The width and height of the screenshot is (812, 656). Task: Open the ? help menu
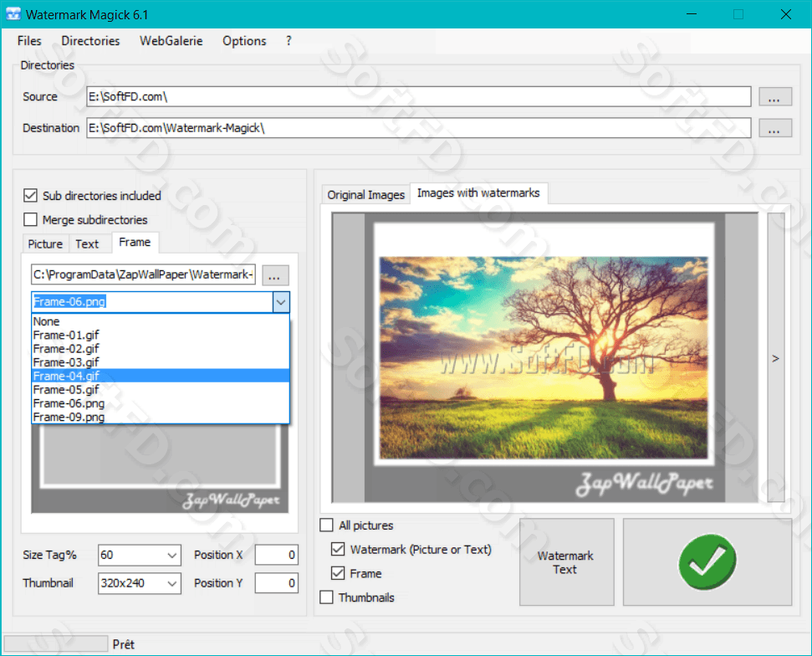click(289, 41)
